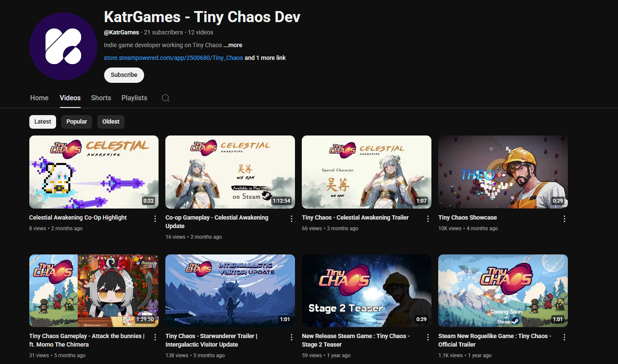
Task: Sort videos by Oldest
Action: (111, 121)
